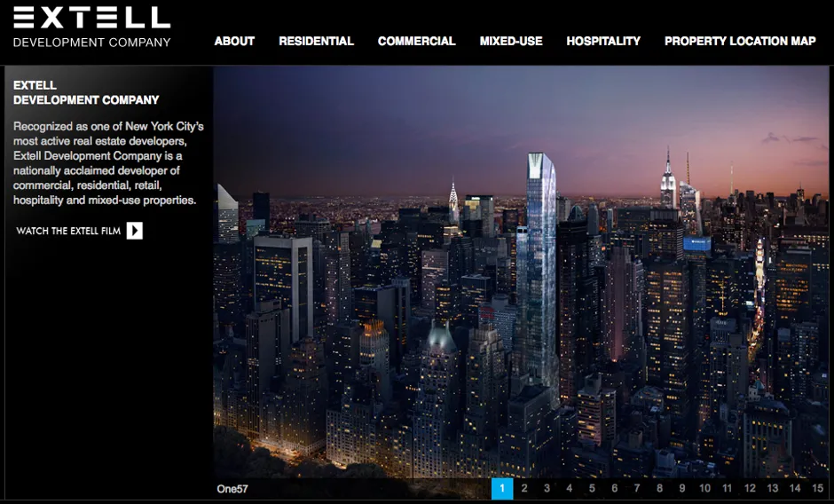Go to slide 15

tap(818, 489)
